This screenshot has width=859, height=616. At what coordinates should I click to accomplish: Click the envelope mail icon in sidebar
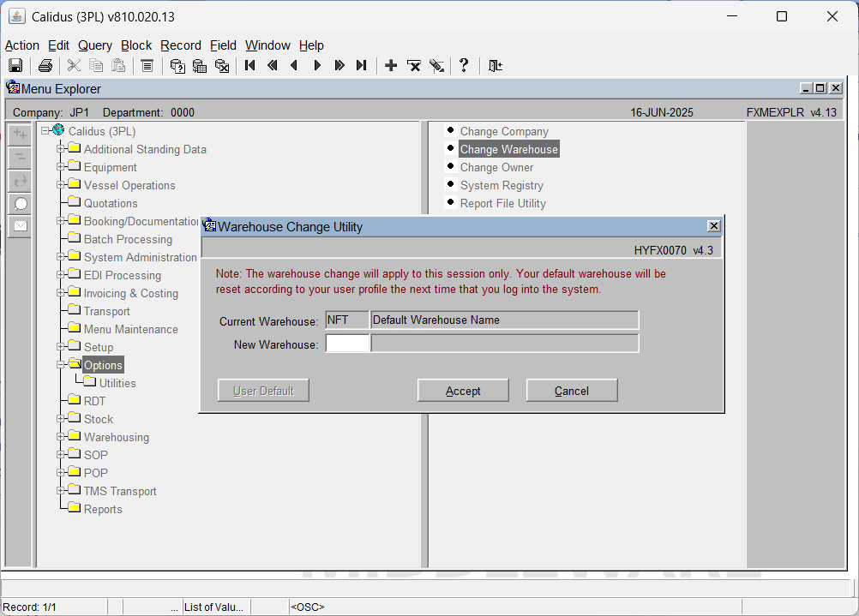coord(21,225)
